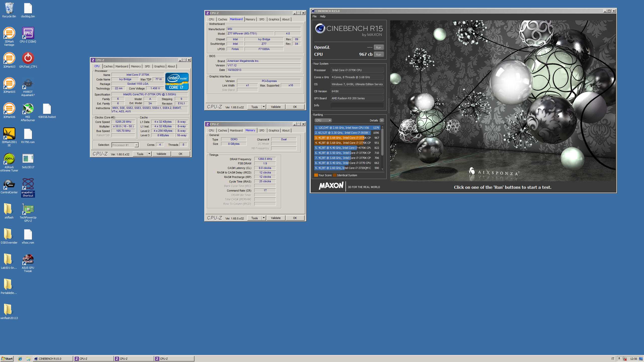Expand the CPU ranking dropdown in Cinebench
This screenshot has height=362, width=644.
click(323, 120)
